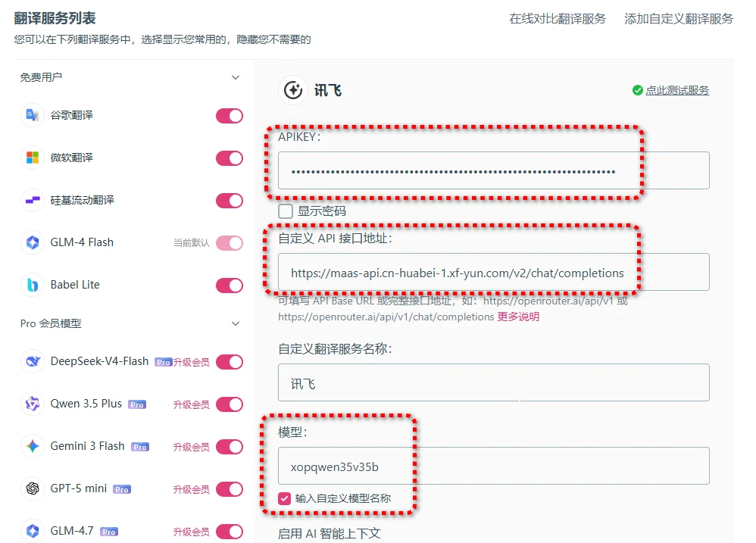756x543 pixels.
Task: Toggle the GLM-4 Flash default switch
Action: pos(230,243)
